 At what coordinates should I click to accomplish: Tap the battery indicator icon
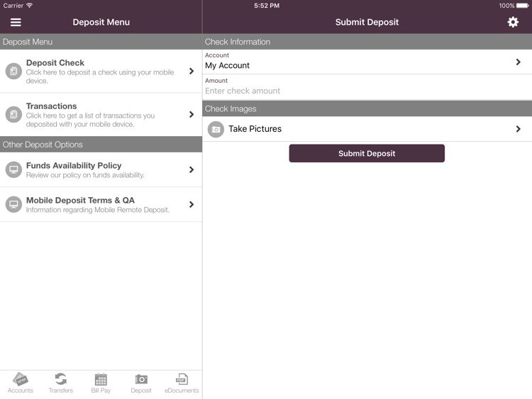pos(523,6)
